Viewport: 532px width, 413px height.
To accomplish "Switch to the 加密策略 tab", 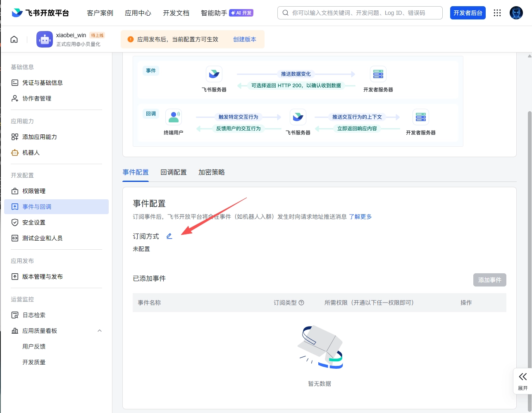I will (x=212, y=172).
